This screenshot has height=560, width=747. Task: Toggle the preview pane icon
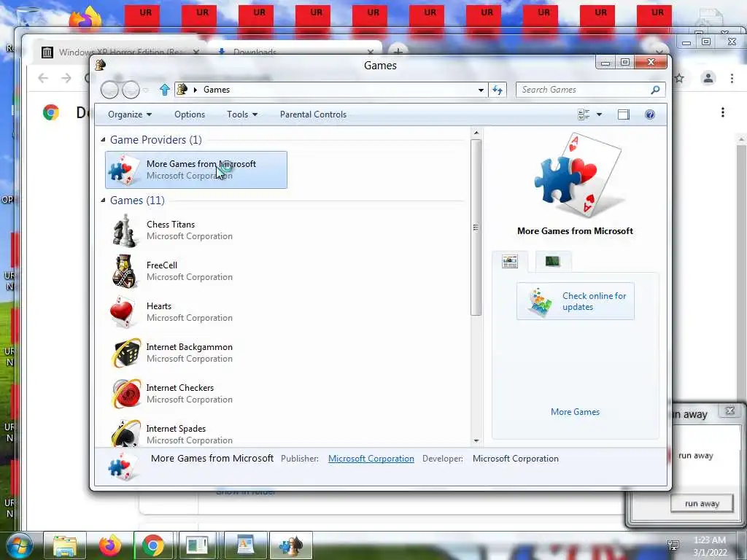[624, 114]
